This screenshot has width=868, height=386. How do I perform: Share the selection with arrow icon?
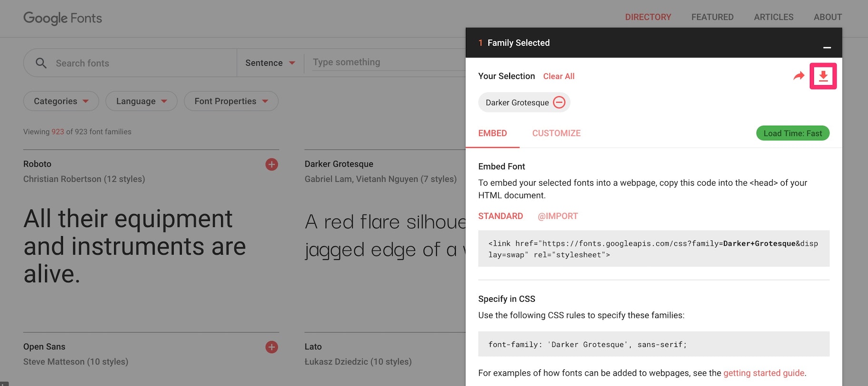pyautogui.click(x=799, y=76)
